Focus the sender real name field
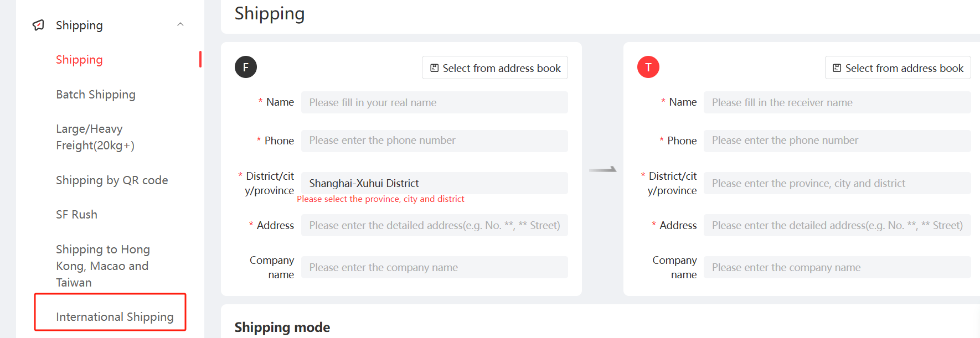Screen dimensions: 980x338 pos(434,102)
